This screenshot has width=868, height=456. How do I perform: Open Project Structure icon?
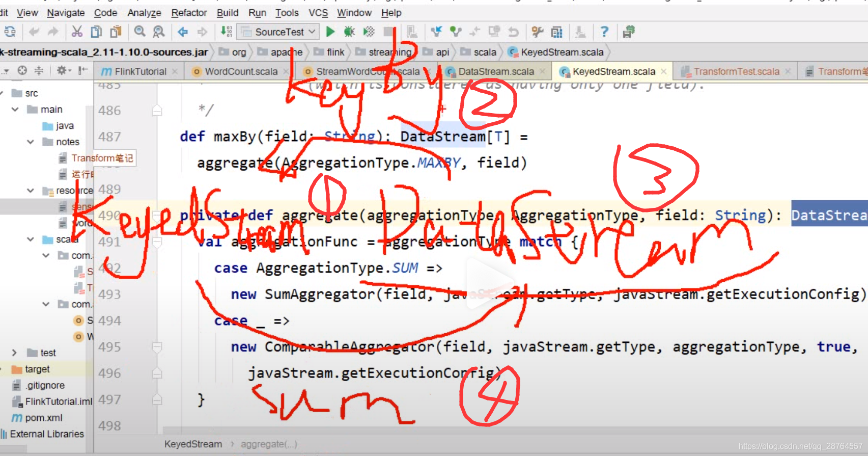click(557, 32)
